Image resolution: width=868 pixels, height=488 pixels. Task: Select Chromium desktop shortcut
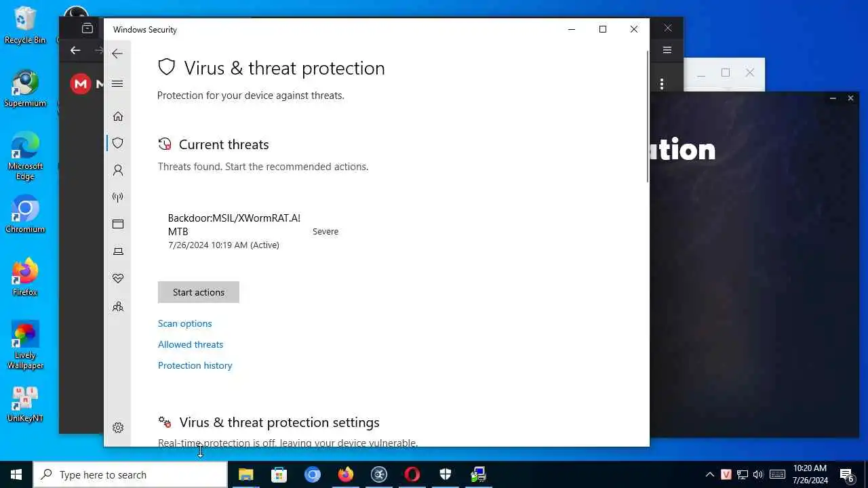pos(25,215)
